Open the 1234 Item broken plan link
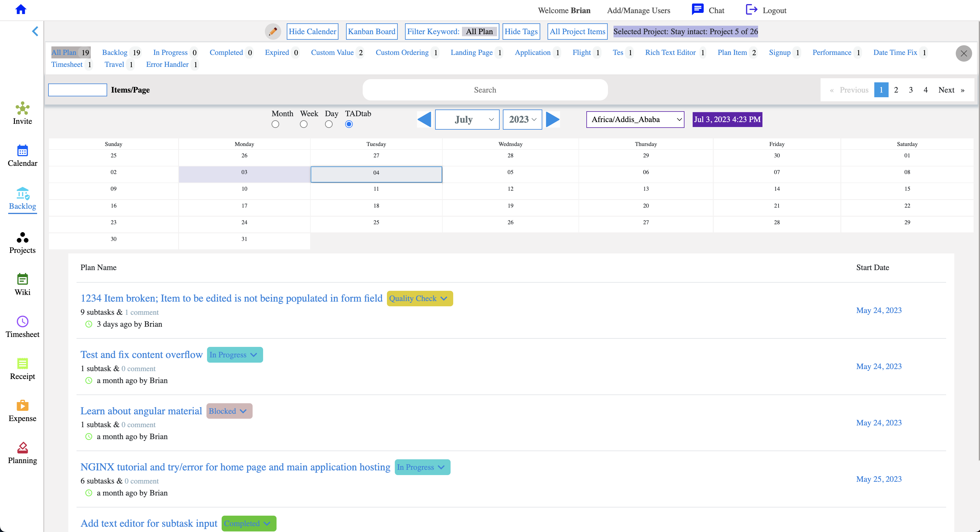Screen dimensions: 980x532 coord(231,298)
